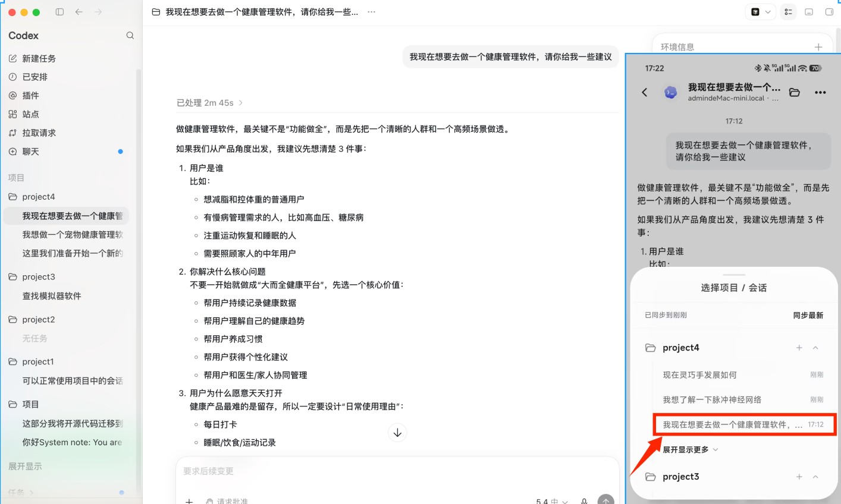Toggle the Codex sidebar panel icon
This screenshot has height=504, width=841.
coord(59,12)
